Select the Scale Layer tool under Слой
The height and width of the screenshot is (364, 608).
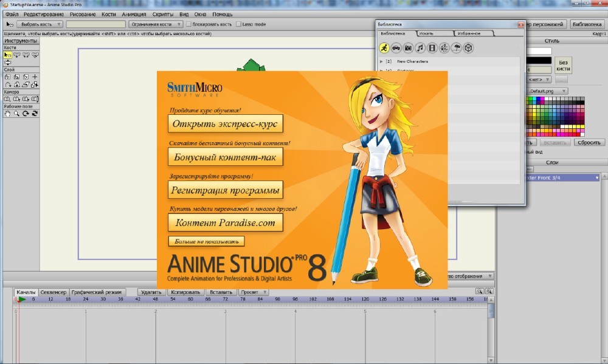(x=16, y=77)
